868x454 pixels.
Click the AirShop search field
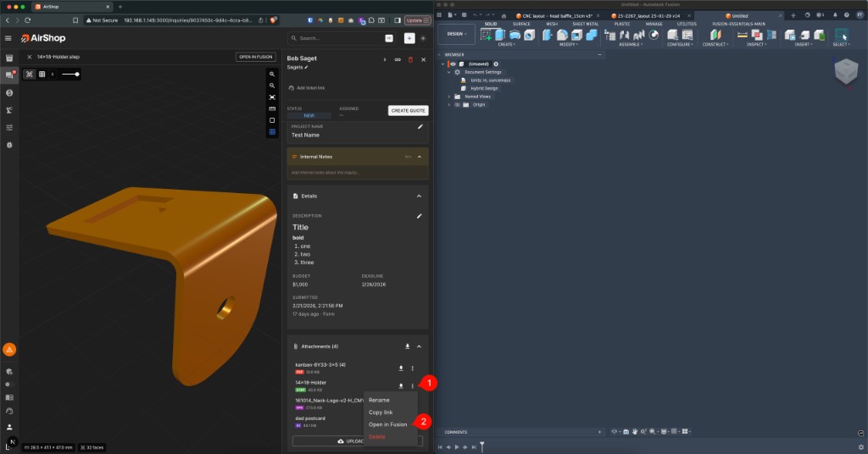point(337,38)
